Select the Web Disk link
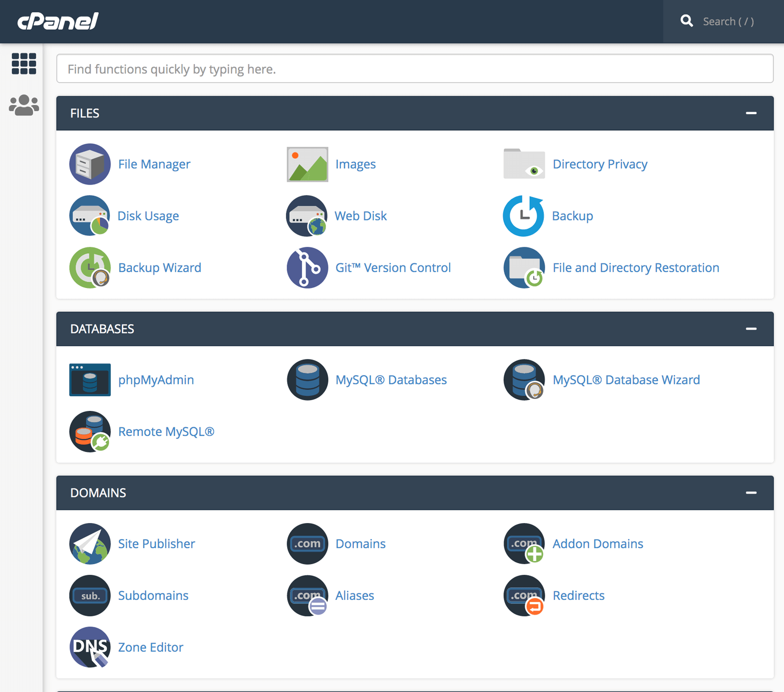The image size is (784, 692). [361, 216]
